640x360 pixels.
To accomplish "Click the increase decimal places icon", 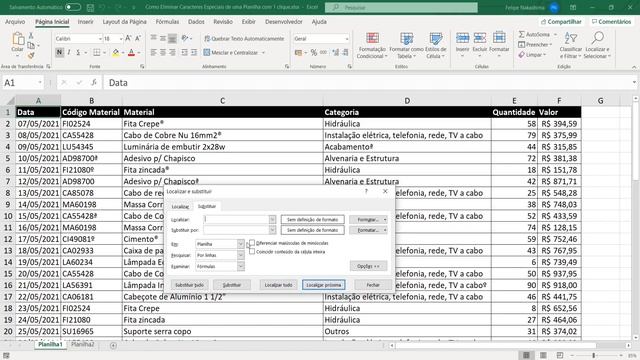I will [x=336, y=52].
